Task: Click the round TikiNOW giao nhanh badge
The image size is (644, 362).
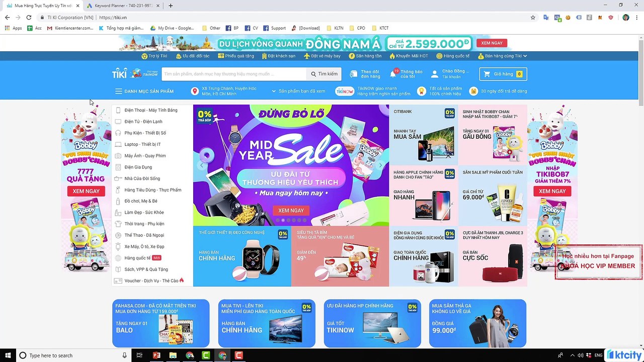Action: click(x=345, y=91)
